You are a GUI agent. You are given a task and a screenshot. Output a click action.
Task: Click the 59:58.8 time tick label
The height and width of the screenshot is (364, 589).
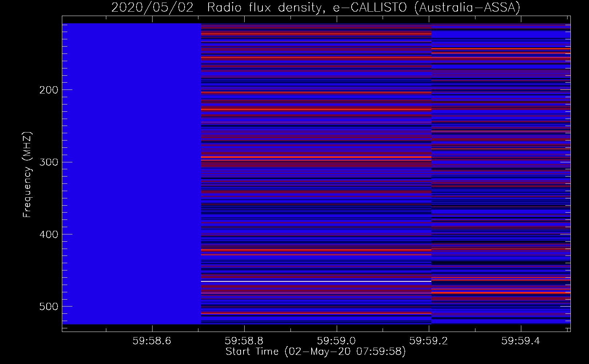(x=244, y=341)
